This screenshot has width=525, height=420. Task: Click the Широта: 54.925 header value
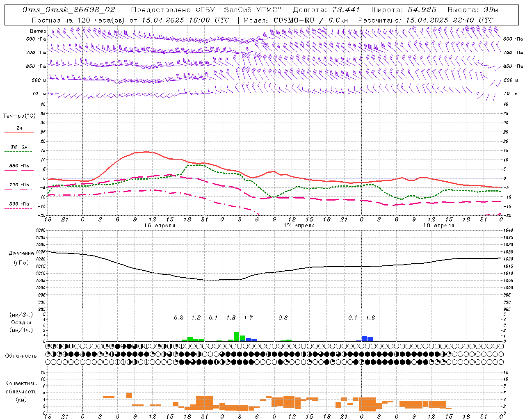coord(404,10)
